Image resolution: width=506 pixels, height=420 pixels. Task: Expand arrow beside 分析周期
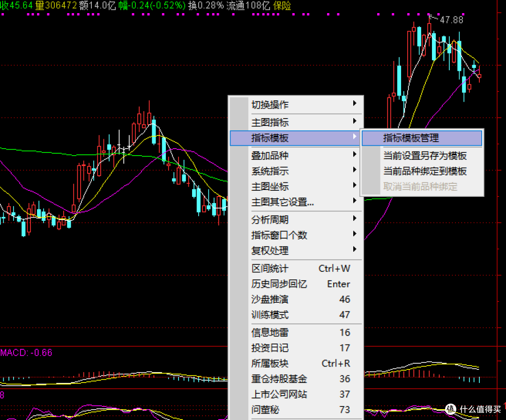tap(354, 218)
